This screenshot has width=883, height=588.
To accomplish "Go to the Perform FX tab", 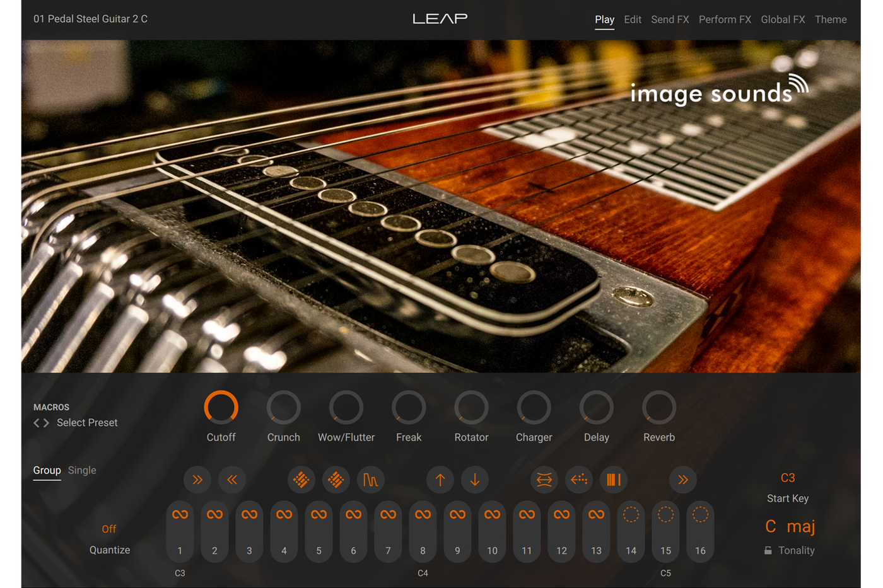I will point(725,20).
